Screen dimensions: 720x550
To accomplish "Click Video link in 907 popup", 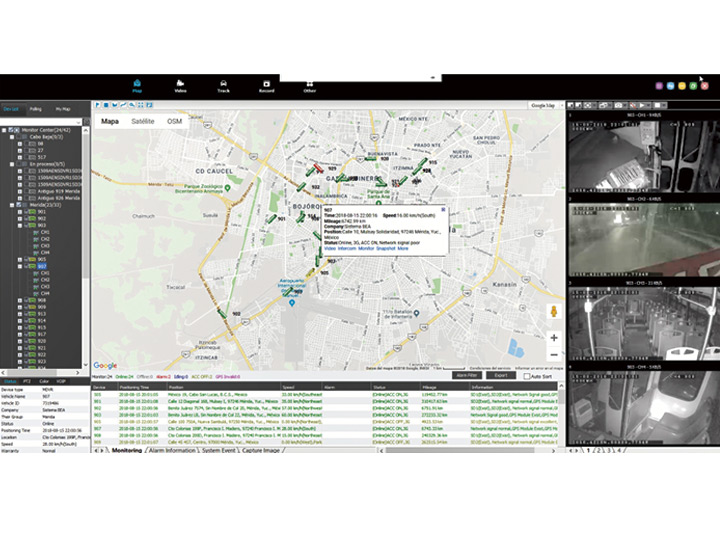I will [x=330, y=248].
